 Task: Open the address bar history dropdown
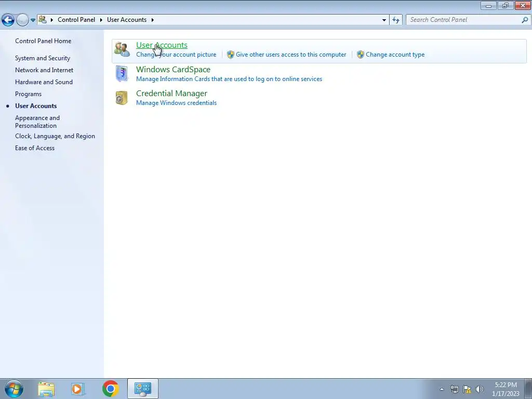click(384, 20)
